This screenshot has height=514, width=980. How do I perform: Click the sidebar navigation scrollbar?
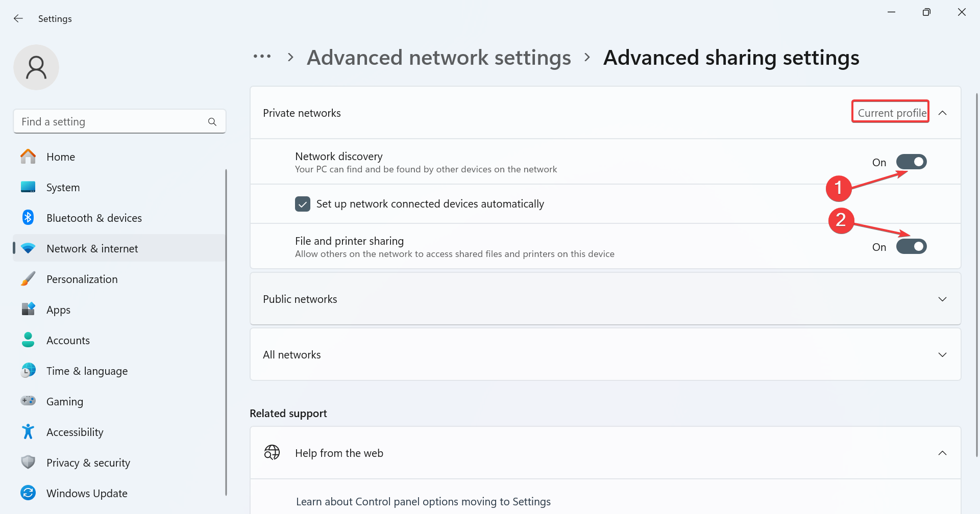[x=226, y=331]
